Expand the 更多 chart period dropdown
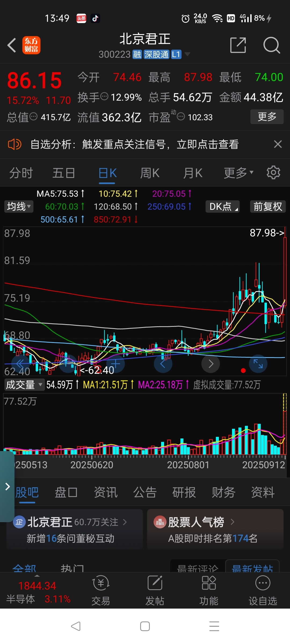This screenshot has height=644, width=290. click(238, 173)
